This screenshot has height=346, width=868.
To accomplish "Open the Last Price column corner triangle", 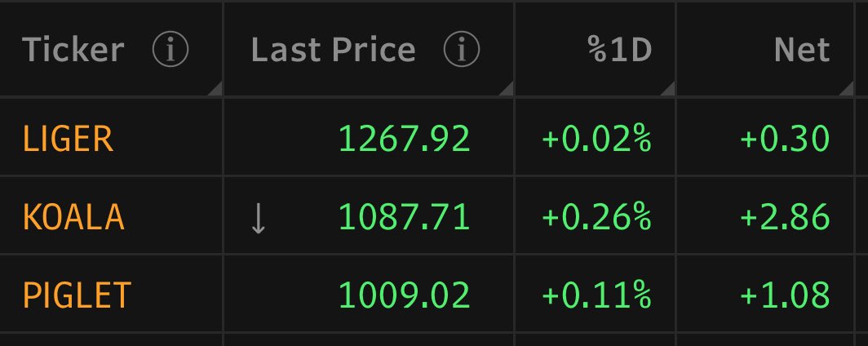I will tap(506, 88).
